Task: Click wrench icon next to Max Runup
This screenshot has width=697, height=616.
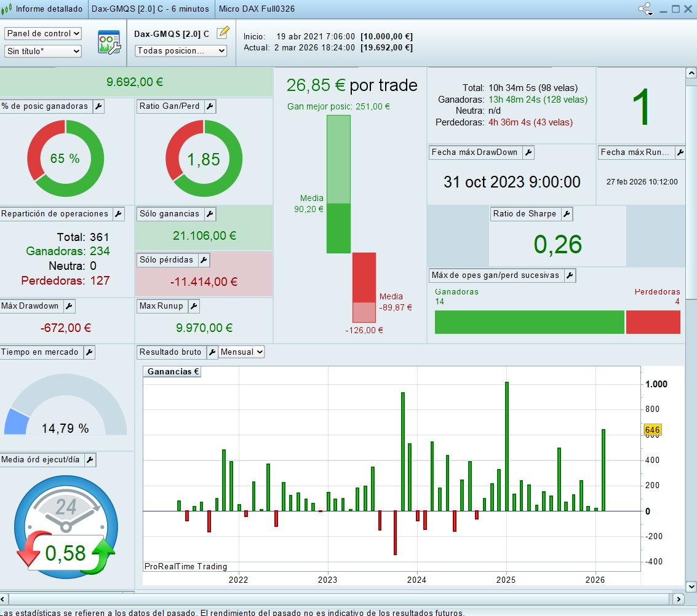Action: point(193,306)
